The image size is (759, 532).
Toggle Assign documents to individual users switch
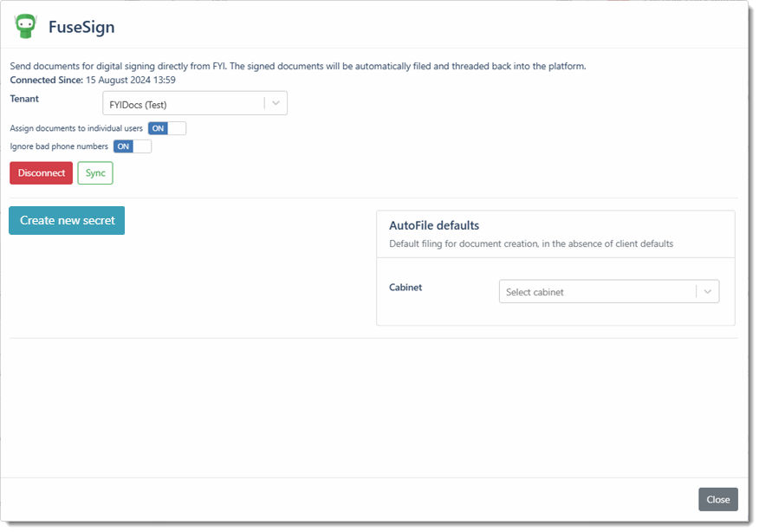tap(167, 128)
